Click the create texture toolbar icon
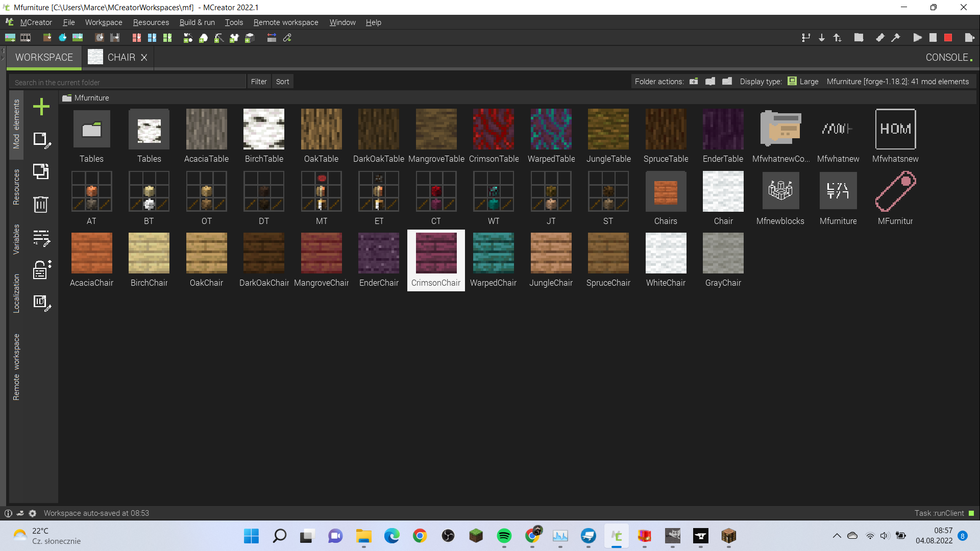Screen dimensions: 980x551 (x=10, y=38)
